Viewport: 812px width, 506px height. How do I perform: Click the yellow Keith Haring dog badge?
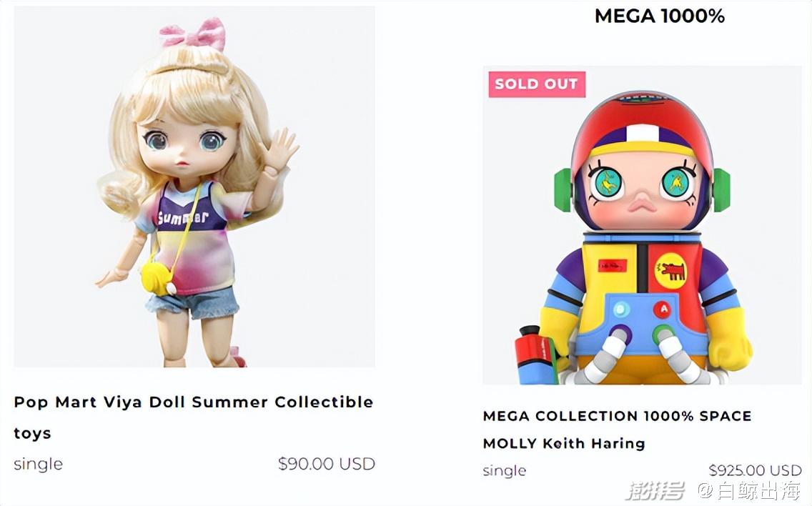(670, 270)
